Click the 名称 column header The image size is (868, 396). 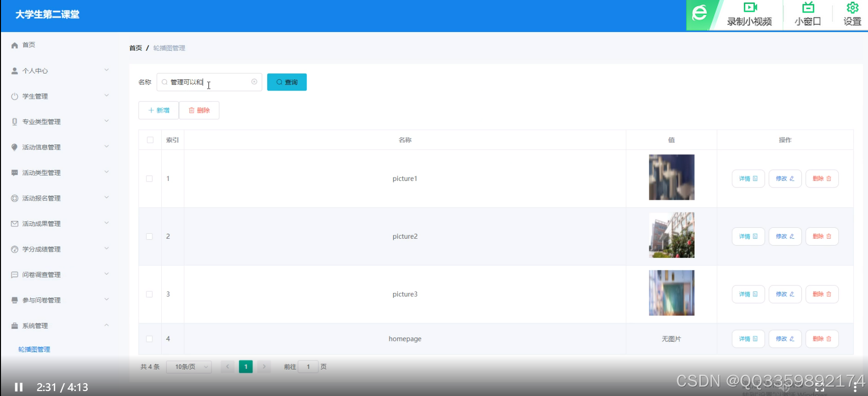pyautogui.click(x=405, y=140)
